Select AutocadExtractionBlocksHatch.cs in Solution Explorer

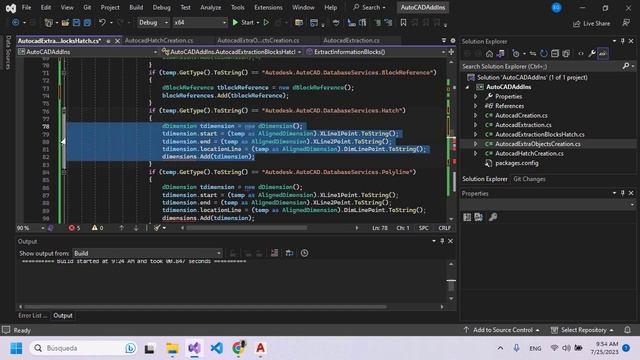point(539,134)
